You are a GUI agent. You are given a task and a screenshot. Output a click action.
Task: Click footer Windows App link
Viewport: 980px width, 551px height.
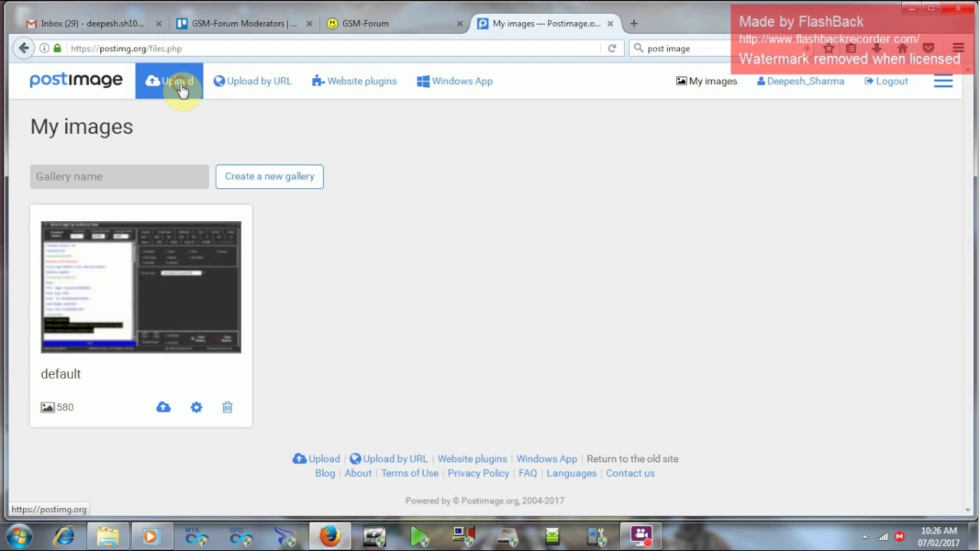pos(547,458)
